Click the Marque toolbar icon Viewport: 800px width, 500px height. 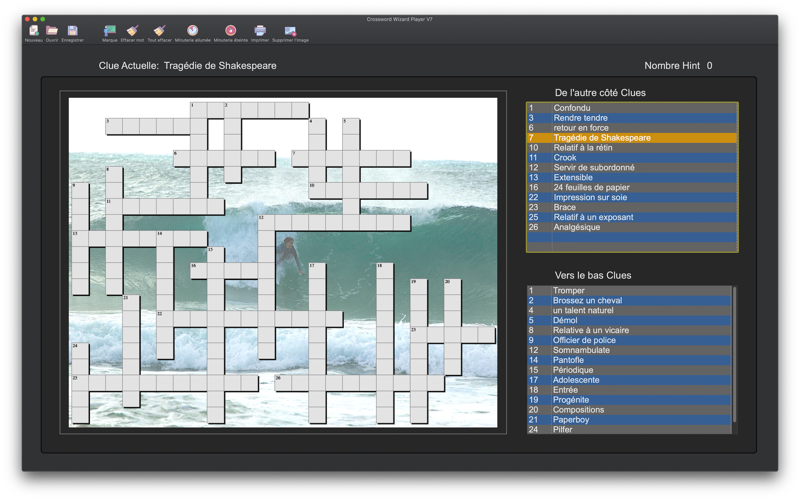[110, 31]
